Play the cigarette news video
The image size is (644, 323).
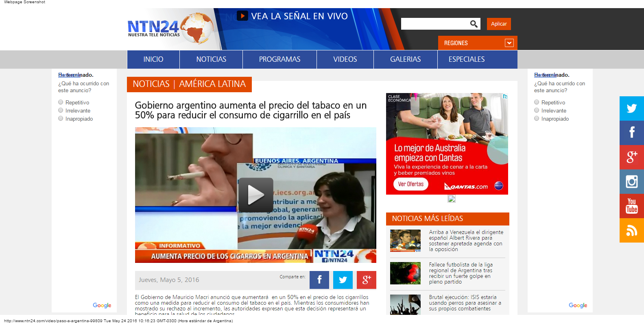255,195
